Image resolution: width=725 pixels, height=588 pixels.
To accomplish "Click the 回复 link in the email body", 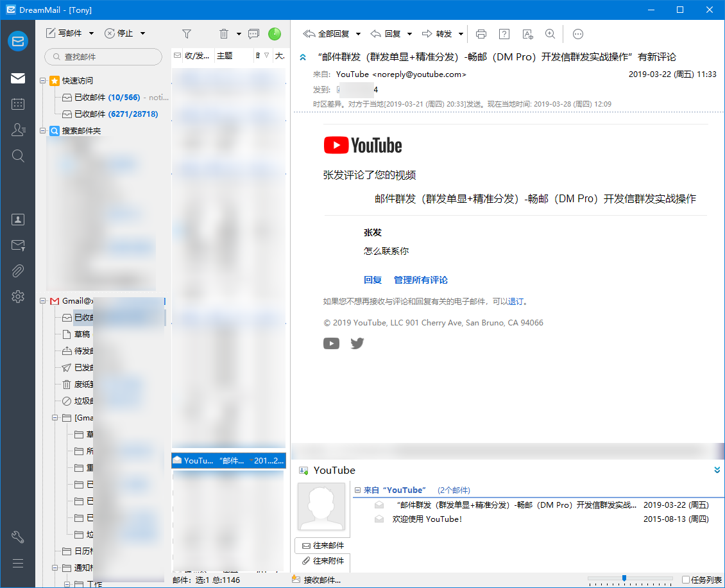I will tap(373, 280).
